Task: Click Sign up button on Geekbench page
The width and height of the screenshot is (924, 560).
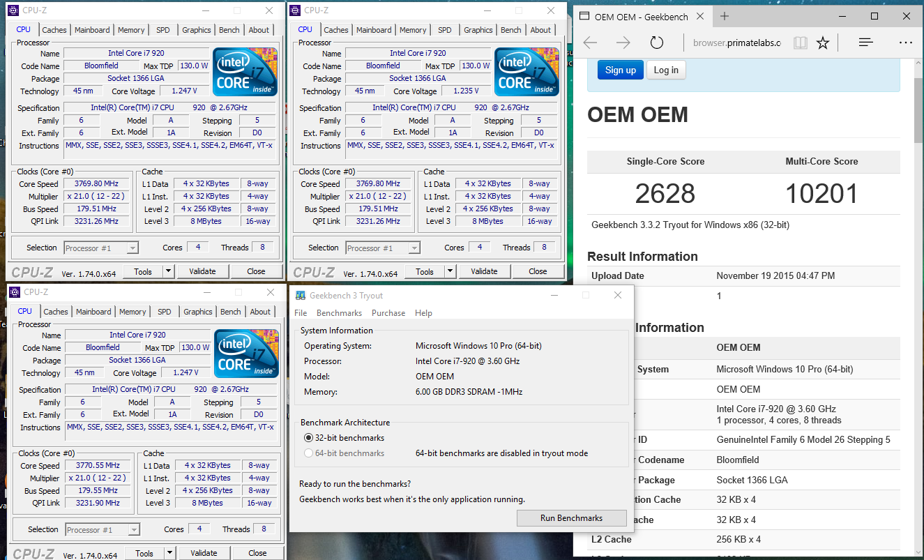Action: [620, 70]
